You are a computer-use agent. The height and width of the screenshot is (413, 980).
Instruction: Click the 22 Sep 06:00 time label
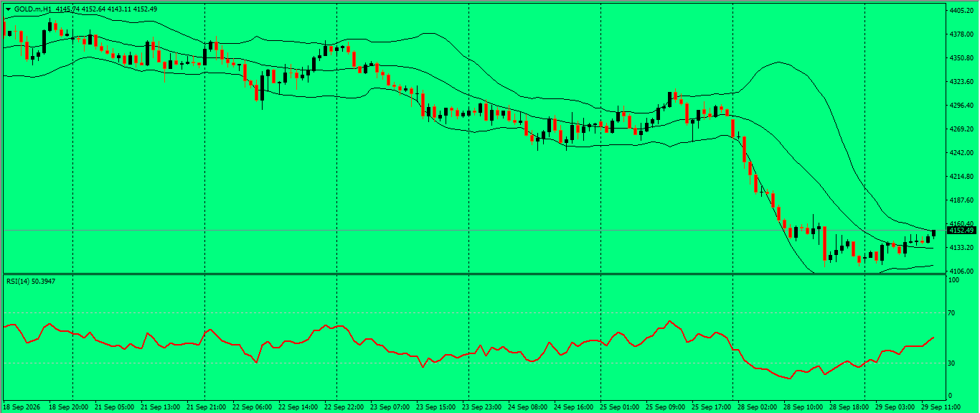(x=252, y=407)
